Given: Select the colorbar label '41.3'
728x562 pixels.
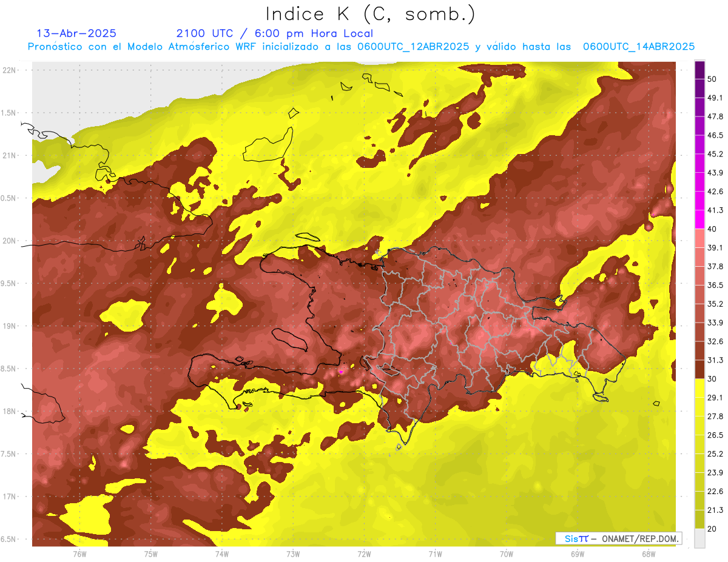Looking at the screenshot, I should pos(715,210).
